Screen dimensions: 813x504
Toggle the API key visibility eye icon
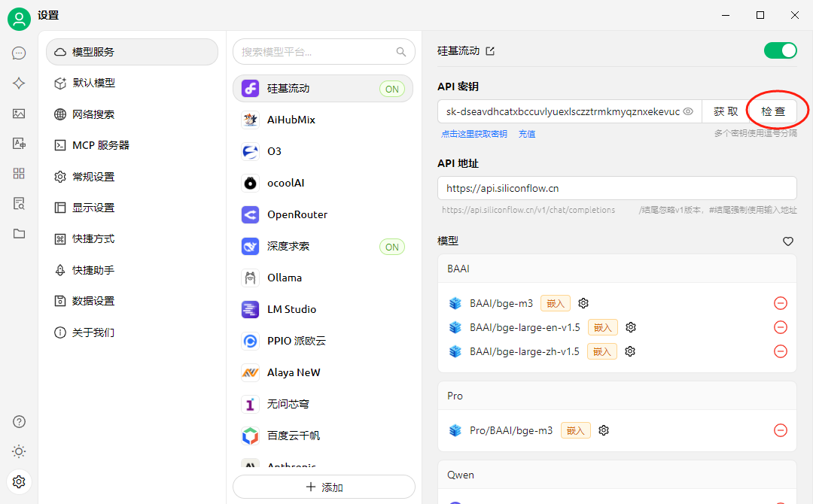pos(689,111)
